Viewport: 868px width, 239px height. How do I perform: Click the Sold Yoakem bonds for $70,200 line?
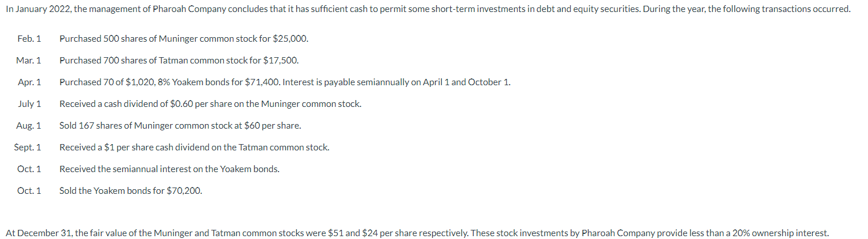(x=131, y=191)
